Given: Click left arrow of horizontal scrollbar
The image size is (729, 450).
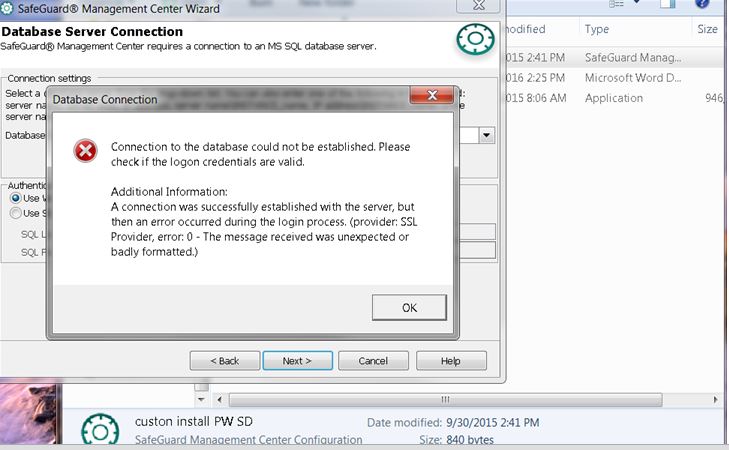Looking at the screenshot, I should [219, 400].
